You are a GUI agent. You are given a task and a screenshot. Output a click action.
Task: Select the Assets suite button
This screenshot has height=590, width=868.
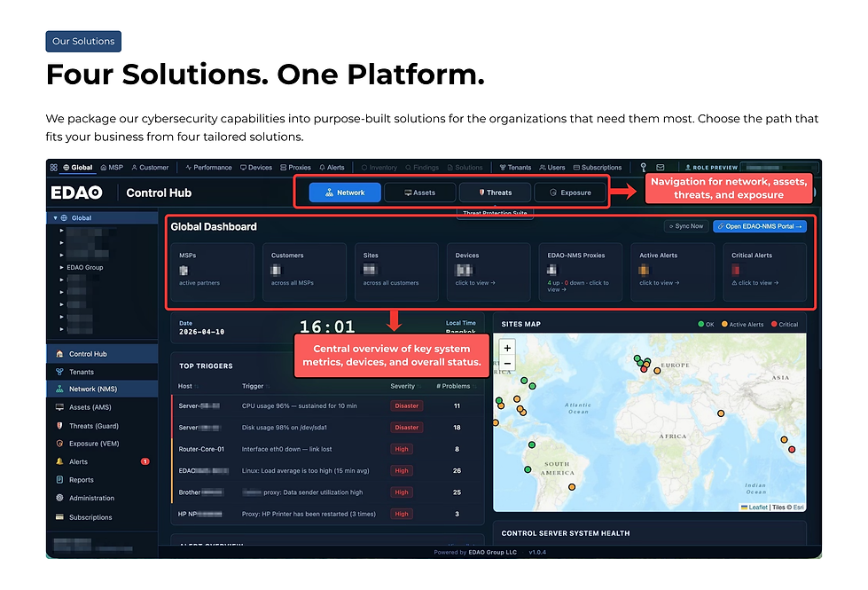(x=419, y=193)
